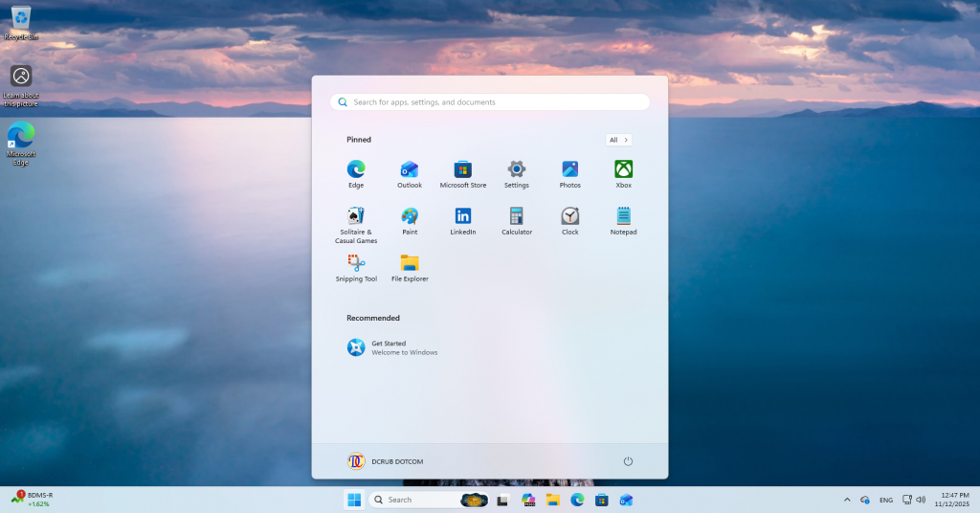Open Solitaire & Casual Games
This screenshot has height=513, width=980.
coord(356,225)
